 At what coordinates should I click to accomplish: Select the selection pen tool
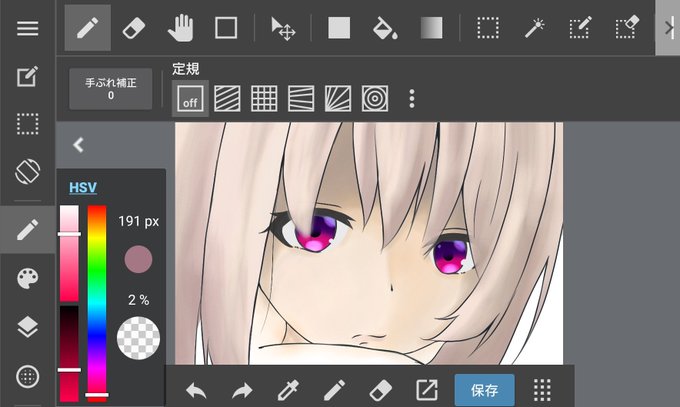[580, 27]
